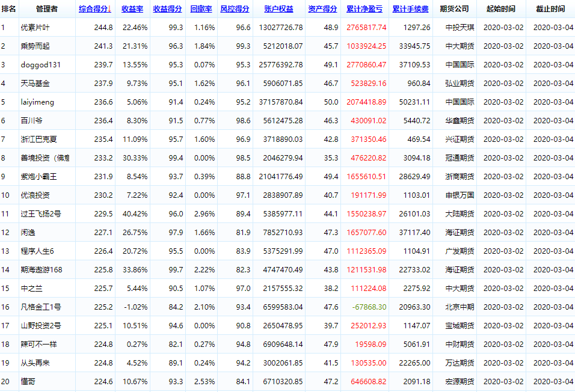Sort by 综合得分 column header
Screen dimensions: 575x392
(94, 9)
